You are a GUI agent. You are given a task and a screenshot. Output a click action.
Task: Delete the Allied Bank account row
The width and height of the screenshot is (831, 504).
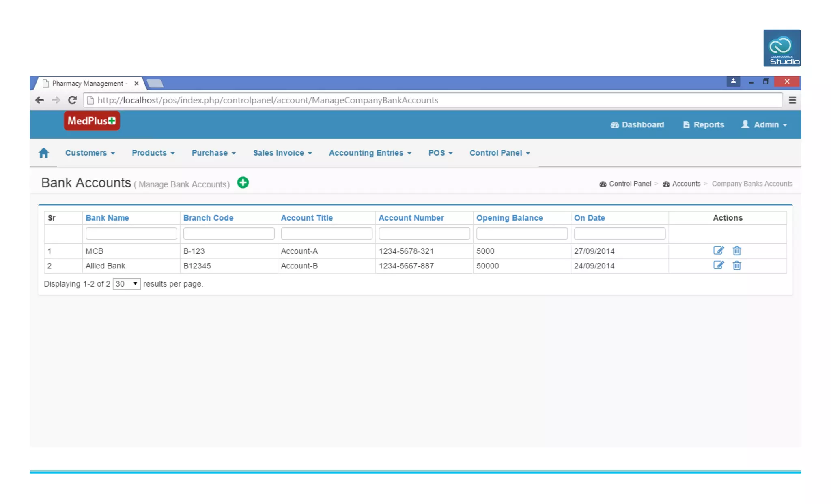pos(737,266)
